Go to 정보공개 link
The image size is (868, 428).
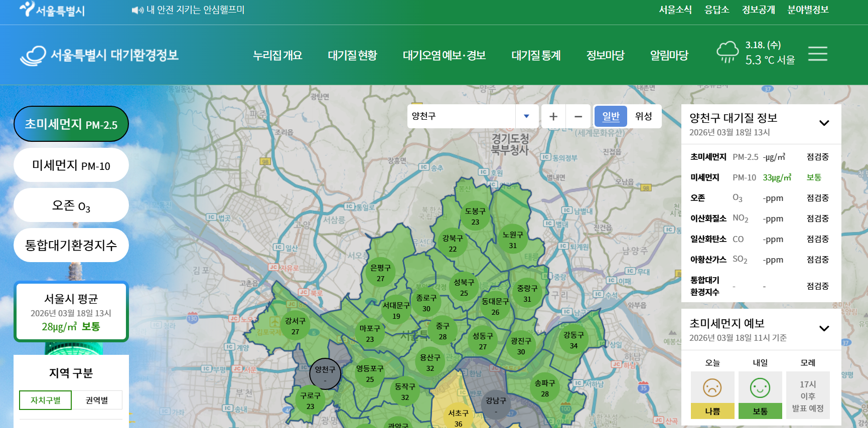759,10
